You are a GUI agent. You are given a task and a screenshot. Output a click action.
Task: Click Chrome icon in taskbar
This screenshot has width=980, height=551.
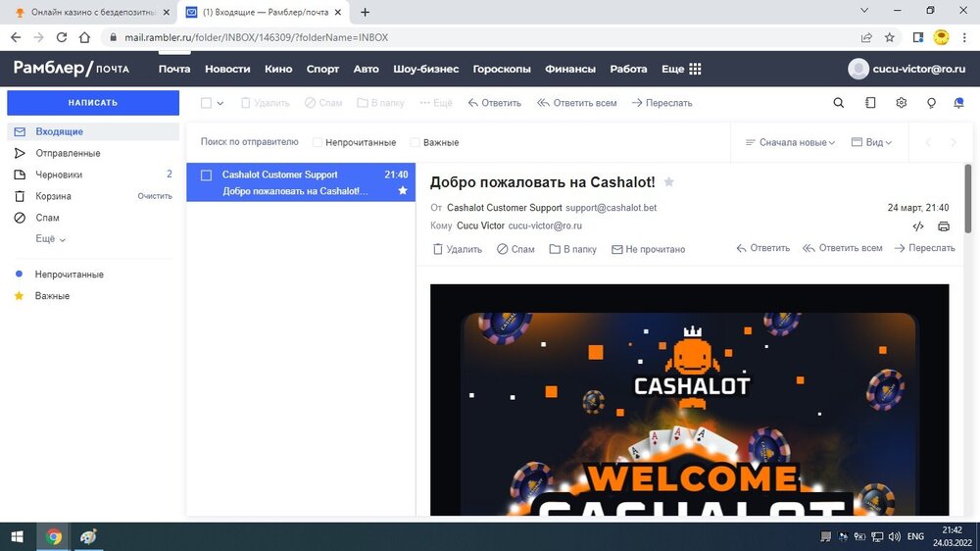53,536
